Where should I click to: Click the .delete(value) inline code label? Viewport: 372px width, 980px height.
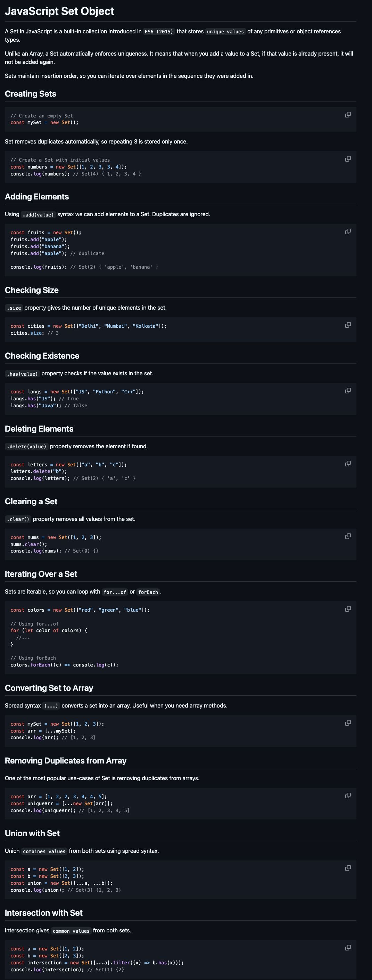(x=26, y=447)
